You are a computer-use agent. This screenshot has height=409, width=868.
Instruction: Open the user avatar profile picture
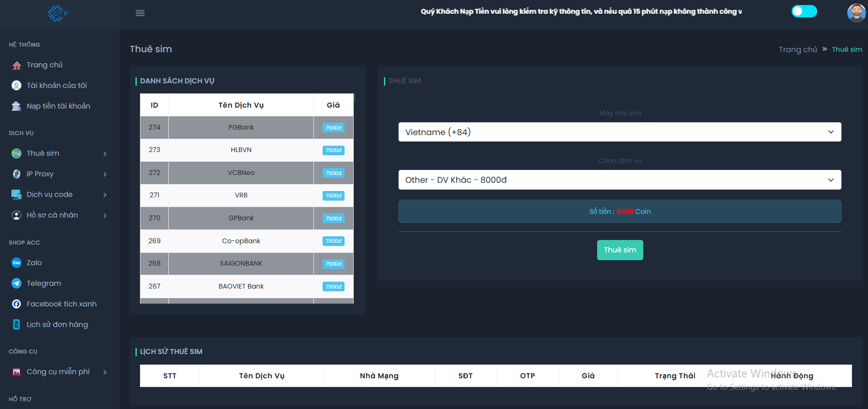click(x=856, y=13)
